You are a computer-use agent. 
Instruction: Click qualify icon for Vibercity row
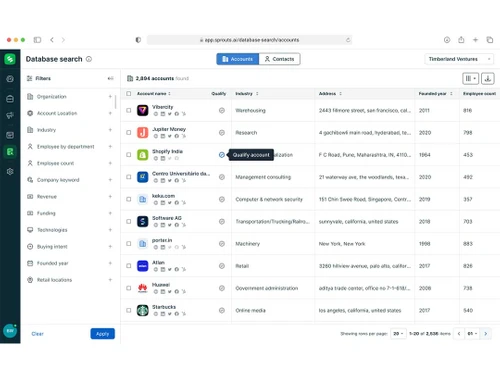click(222, 110)
